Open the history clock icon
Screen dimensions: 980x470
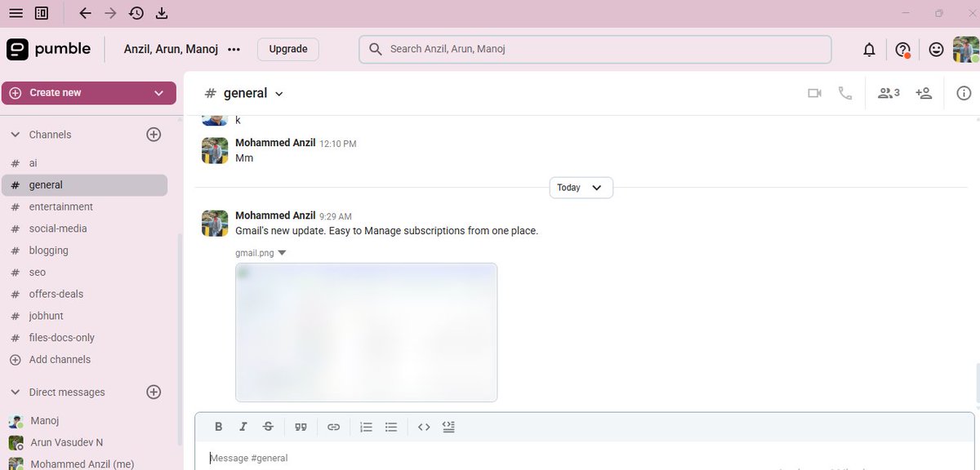pos(136,13)
